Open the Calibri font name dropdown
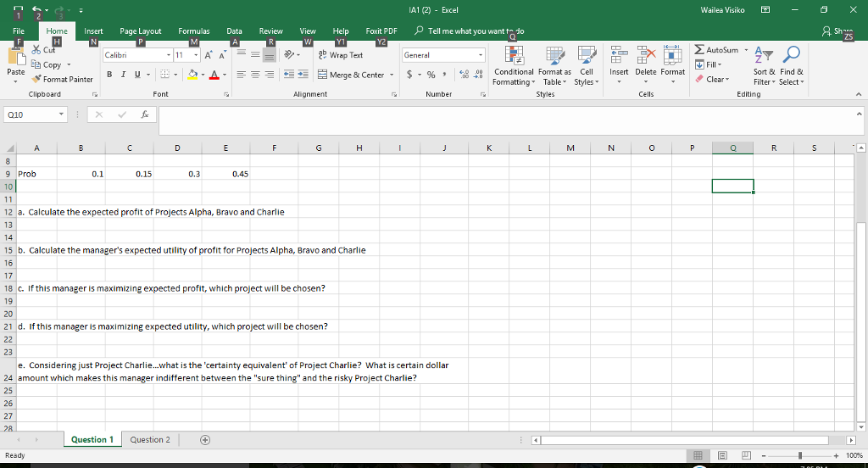The width and height of the screenshot is (868, 468). pyautogui.click(x=169, y=55)
